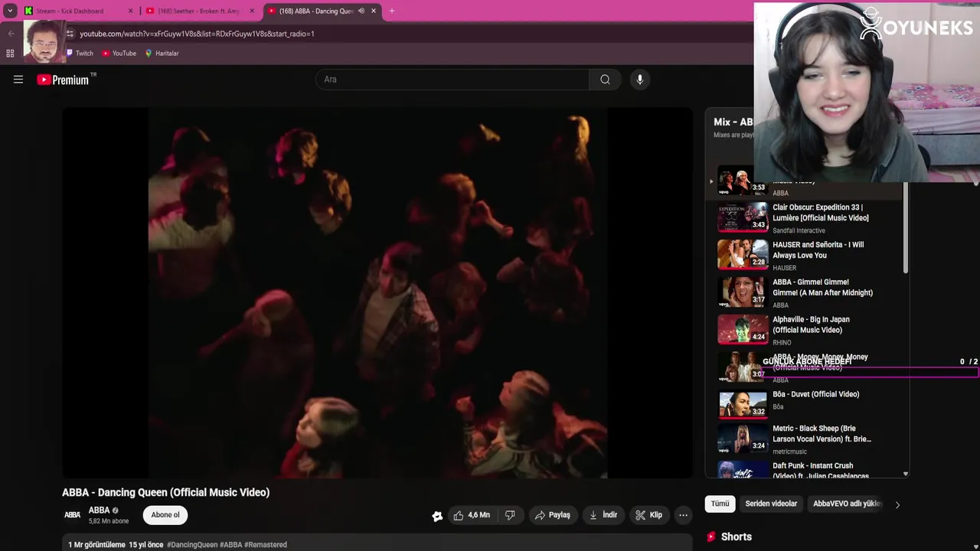Open the Twitch bookmark
The image size is (980, 551).
point(79,54)
